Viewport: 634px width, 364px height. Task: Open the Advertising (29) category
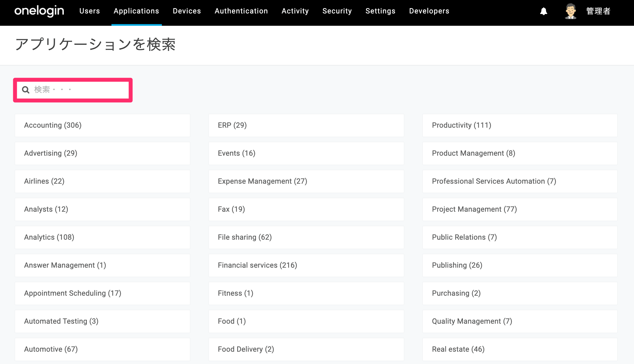pos(102,153)
